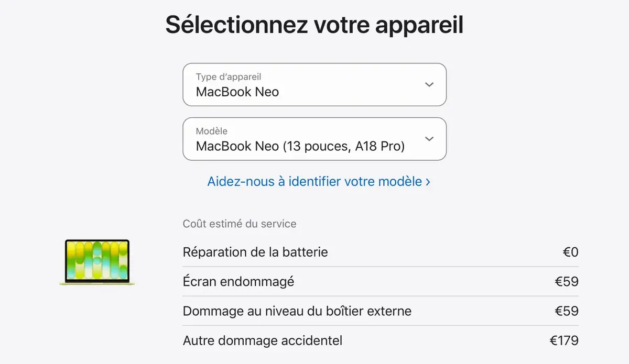Click the "Sélectionnez votre appareil" heading
629x364 pixels.
314,24
